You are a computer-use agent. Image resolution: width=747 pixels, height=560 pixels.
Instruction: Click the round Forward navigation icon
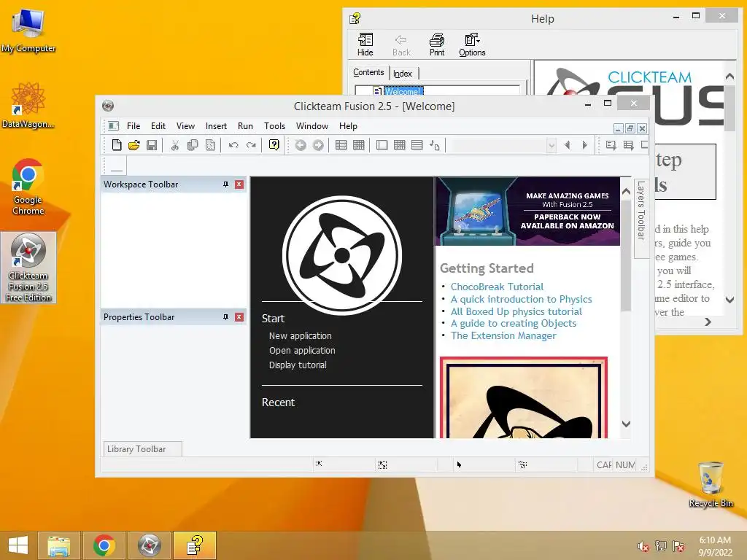(x=318, y=145)
